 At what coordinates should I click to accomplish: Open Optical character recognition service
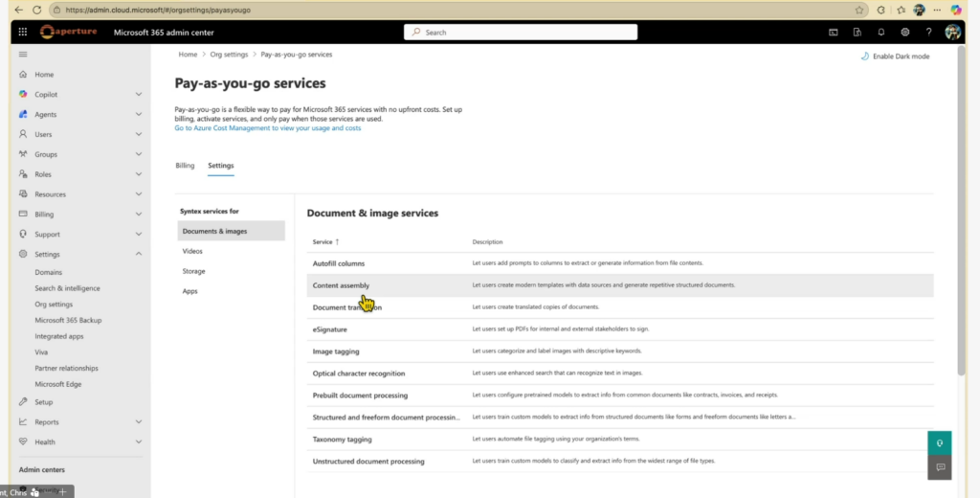coord(359,373)
